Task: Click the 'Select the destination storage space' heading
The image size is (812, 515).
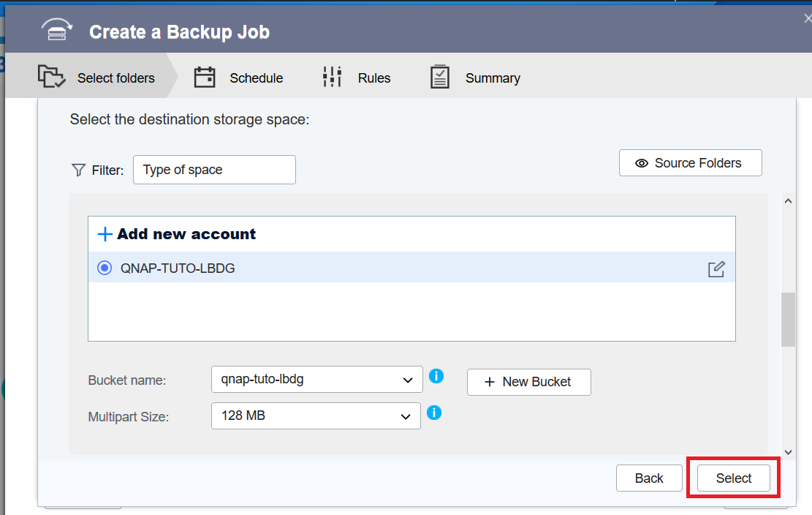Action: tap(189, 120)
